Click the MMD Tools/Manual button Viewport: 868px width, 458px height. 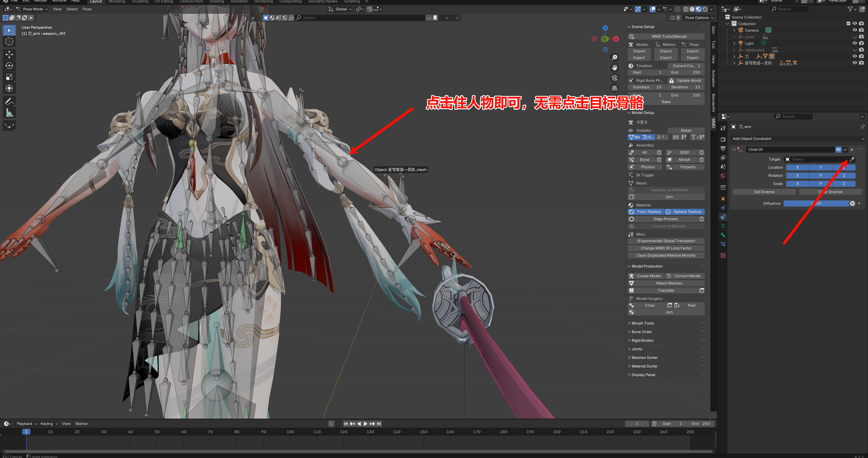point(666,36)
